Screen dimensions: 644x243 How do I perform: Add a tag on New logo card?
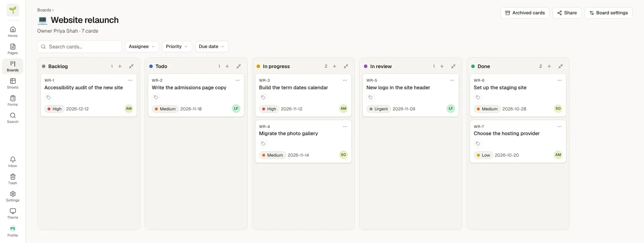[x=371, y=97]
